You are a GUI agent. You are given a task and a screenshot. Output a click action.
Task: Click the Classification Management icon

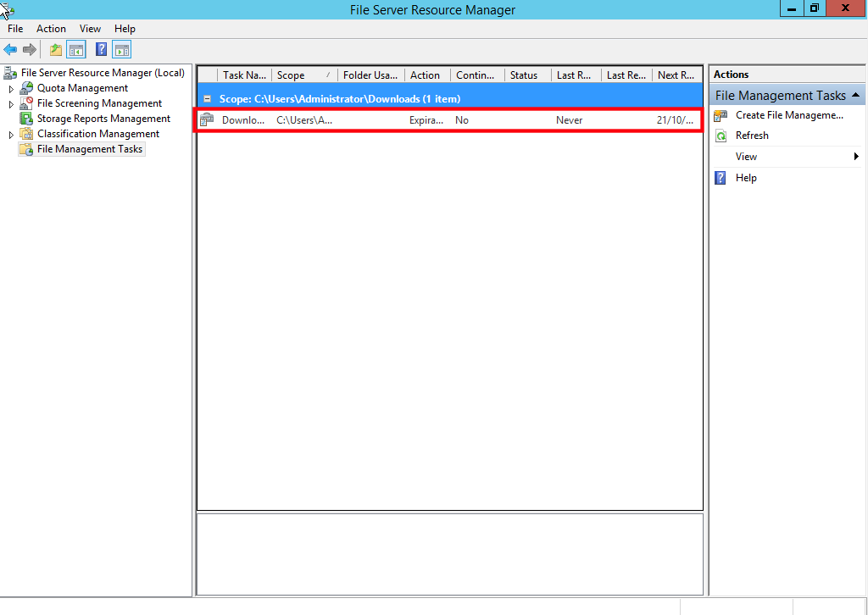click(26, 134)
